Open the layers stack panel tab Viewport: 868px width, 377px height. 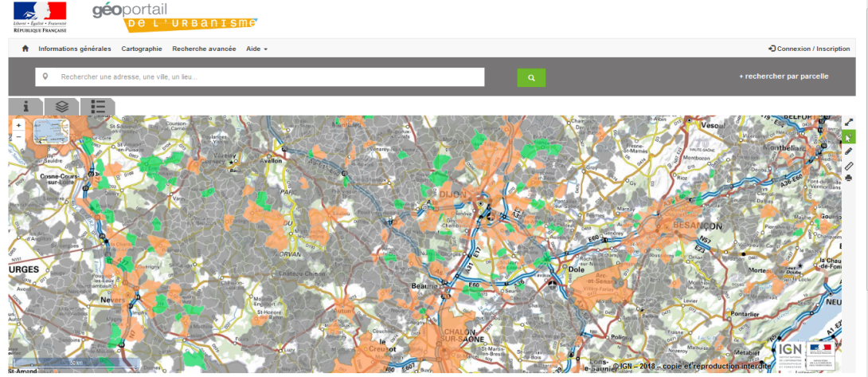click(62, 106)
